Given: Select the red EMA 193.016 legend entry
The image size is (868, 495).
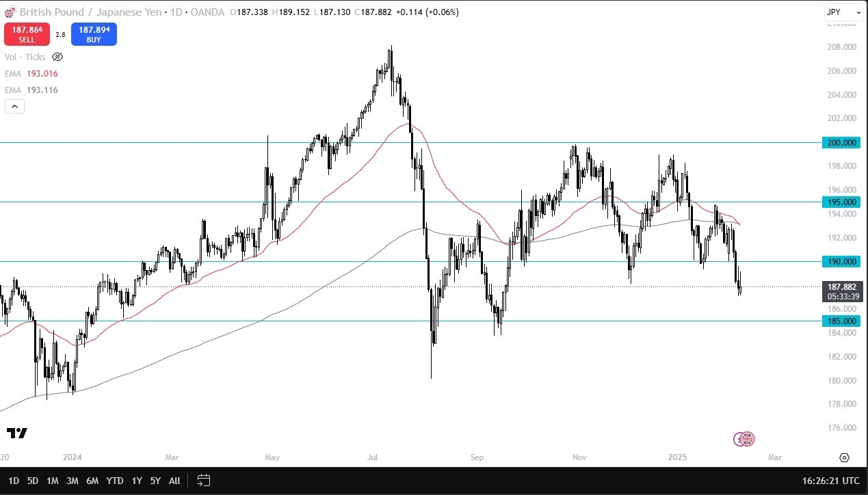Looking at the screenshot, I should pos(31,73).
